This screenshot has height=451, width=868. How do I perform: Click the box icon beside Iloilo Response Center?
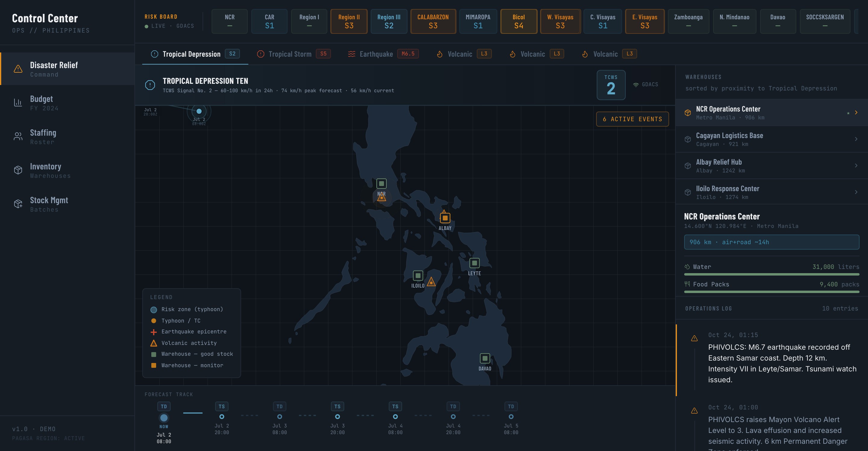[x=688, y=192]
